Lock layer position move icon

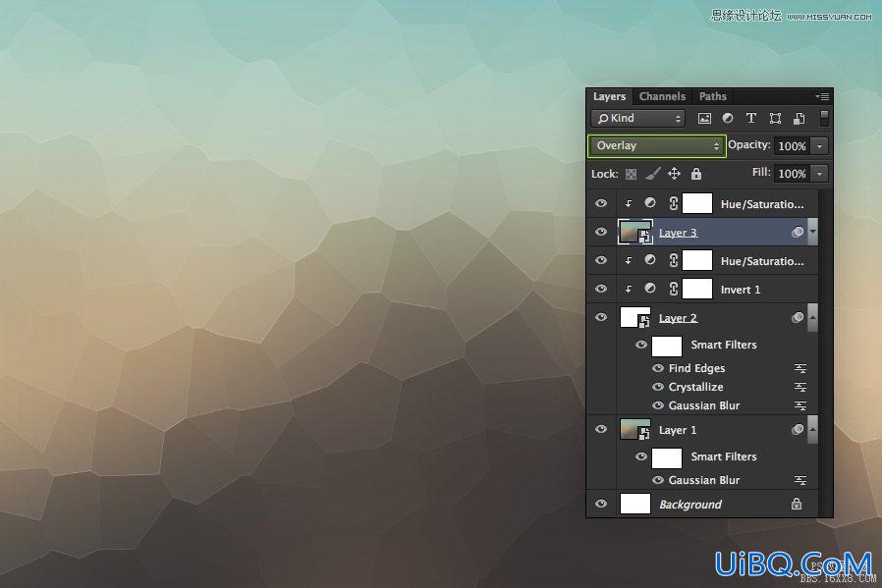674,174
